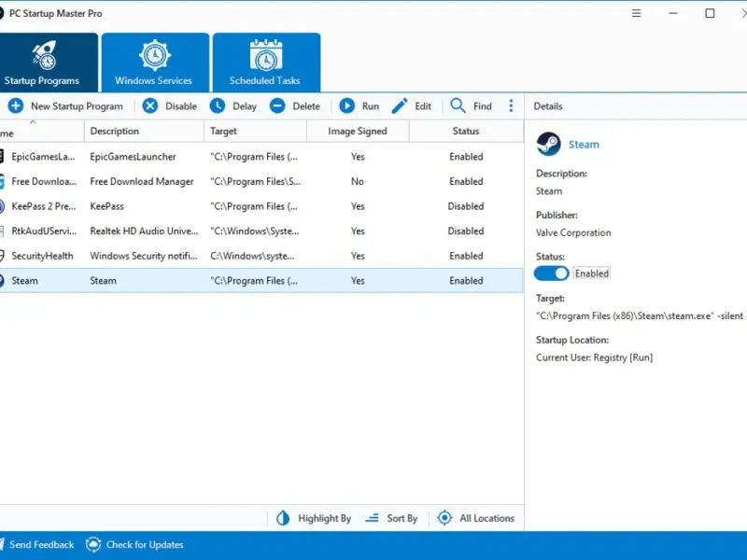Click the Check for Updates icon
747x560 pixels.
[93, 544]
